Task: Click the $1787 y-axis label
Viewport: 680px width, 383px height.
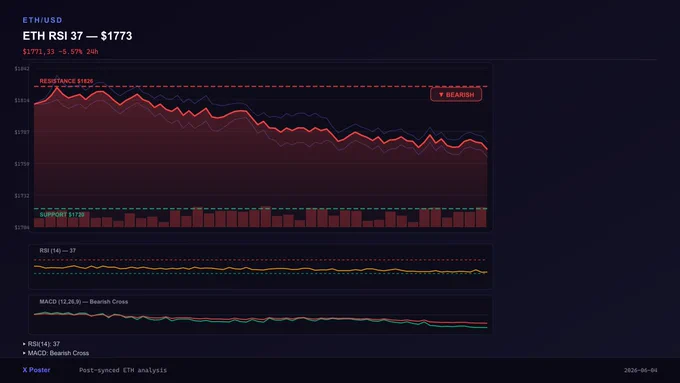Action: 22,132
